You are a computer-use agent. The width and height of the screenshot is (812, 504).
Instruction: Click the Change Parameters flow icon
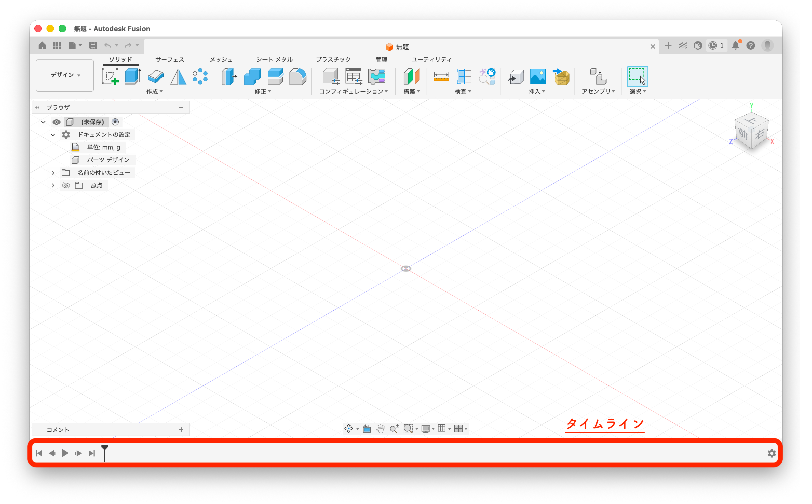click(377, 76)
